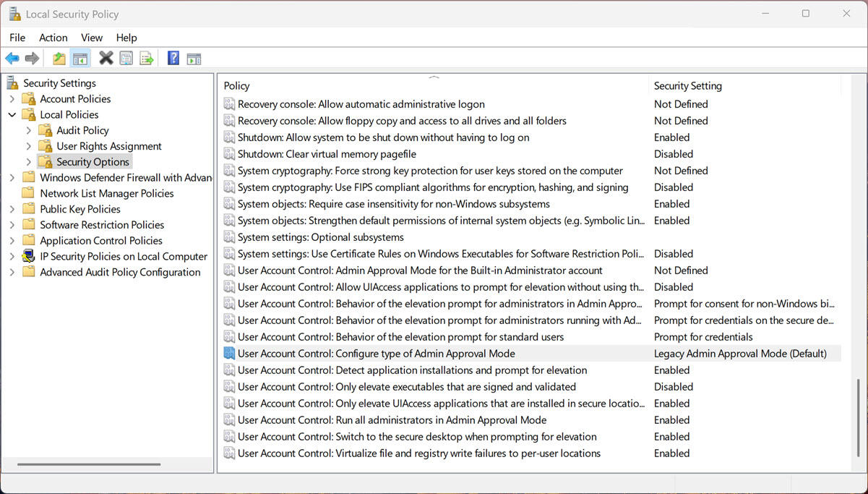Expand the Account Policies tree node
Image resolution: width=868 pixels, height=494 pixels.
click(x=12, y=99)
